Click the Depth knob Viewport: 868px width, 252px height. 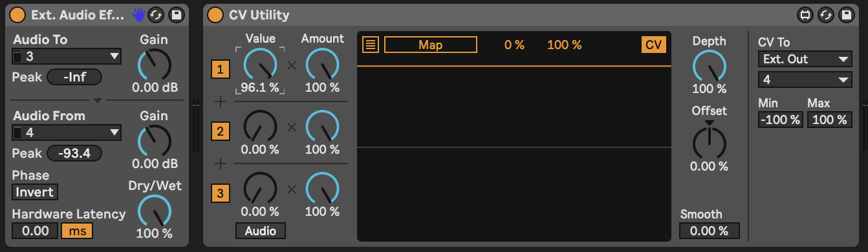click(x=710, y=66)
